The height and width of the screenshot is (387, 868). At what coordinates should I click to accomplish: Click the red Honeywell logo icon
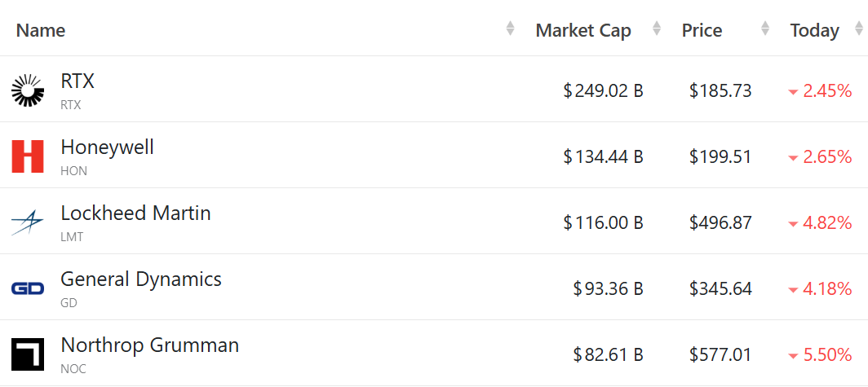point(28,156)
